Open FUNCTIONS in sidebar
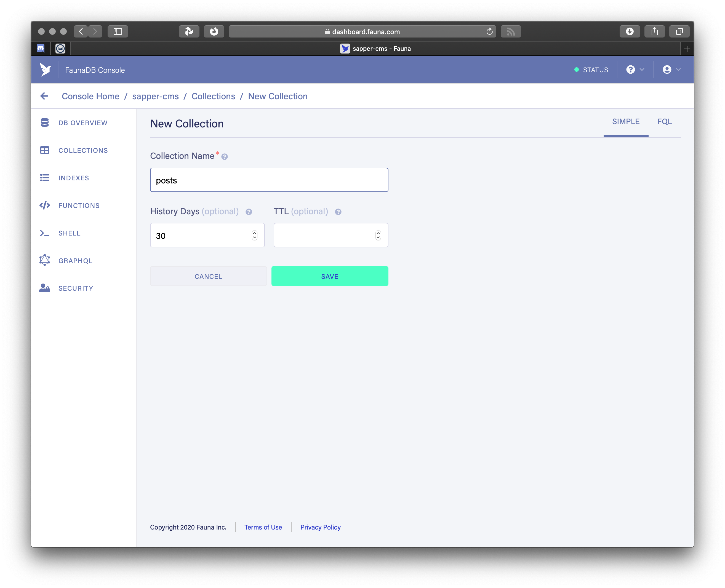725x588 pixels. click(x=79, y=205)
